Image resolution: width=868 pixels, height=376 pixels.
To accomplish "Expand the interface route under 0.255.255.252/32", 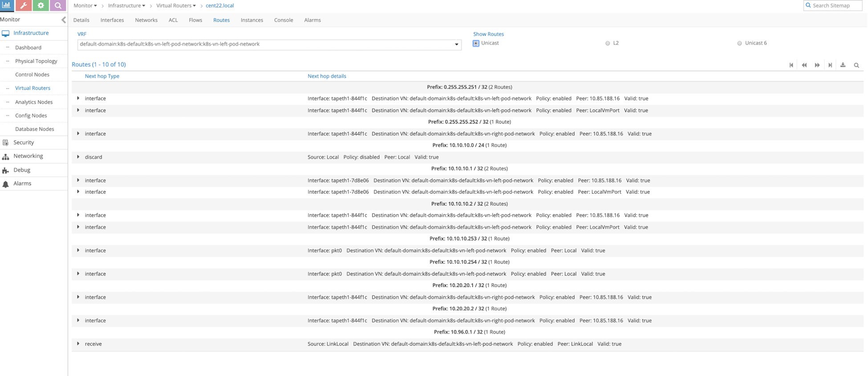I will [x=78, y=133].
